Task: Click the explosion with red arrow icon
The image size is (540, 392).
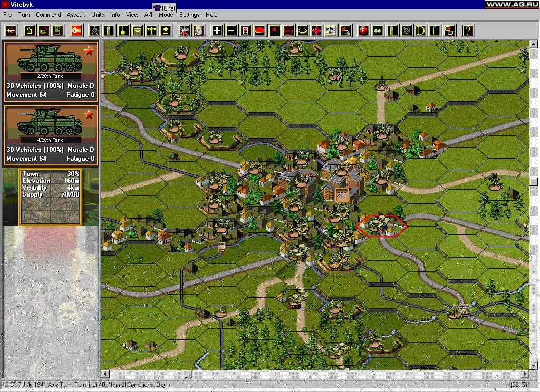Action: (x=184, y=31)
